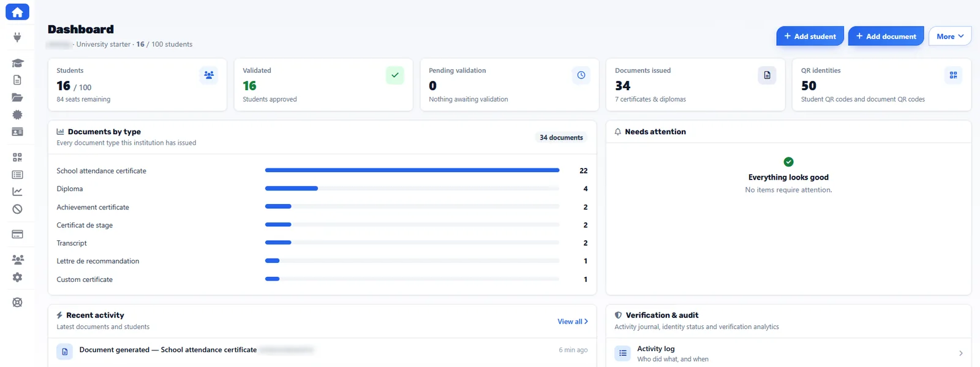The width and height of the screenshot is (980, 367).
Task: Open the graduation cap students icon
Action: tap(17, 63)
